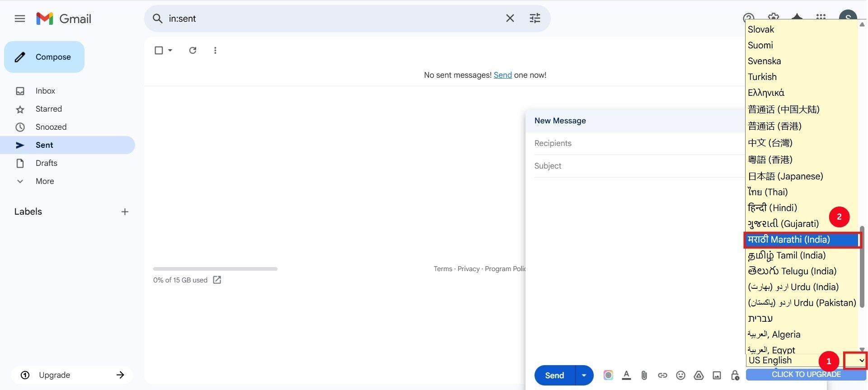Clear the search with the X icon
The image size is (868, 390).
tap(510, 19)
